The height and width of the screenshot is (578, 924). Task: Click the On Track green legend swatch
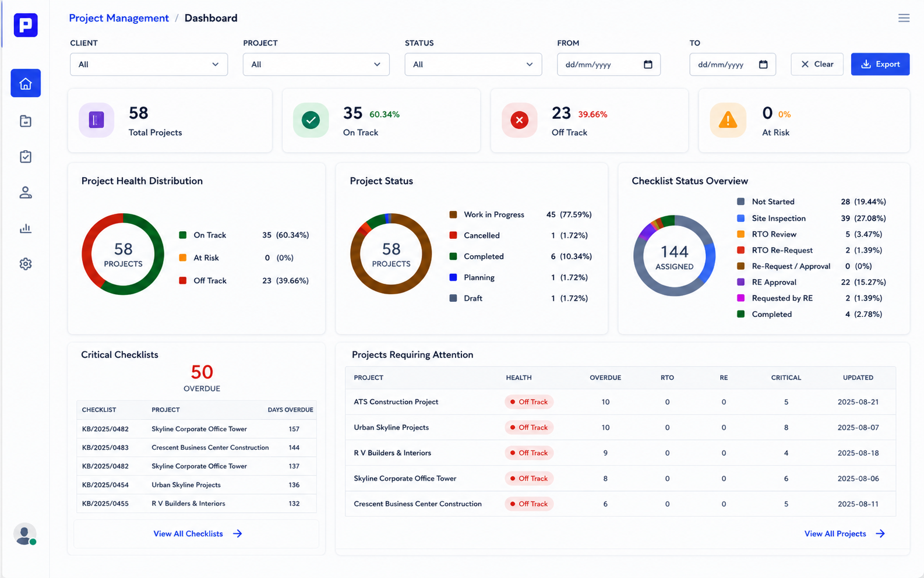(183, 235)
